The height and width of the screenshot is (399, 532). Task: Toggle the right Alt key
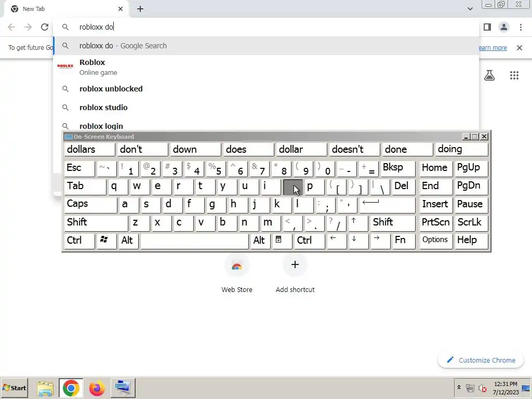[x=260, y=241]
